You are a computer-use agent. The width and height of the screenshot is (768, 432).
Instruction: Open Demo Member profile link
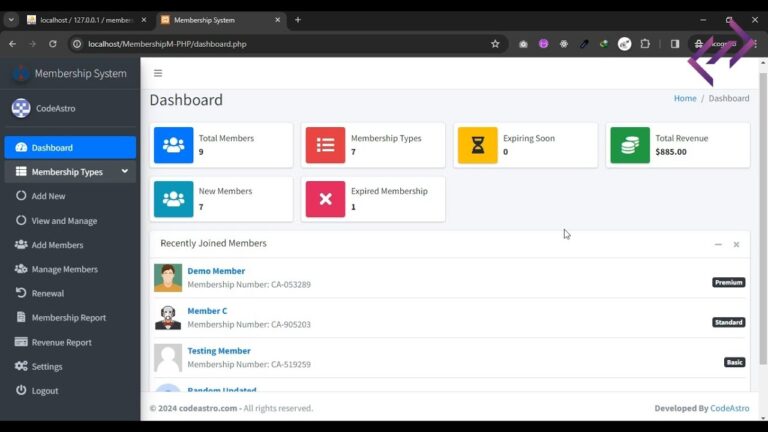coord(216,271)
